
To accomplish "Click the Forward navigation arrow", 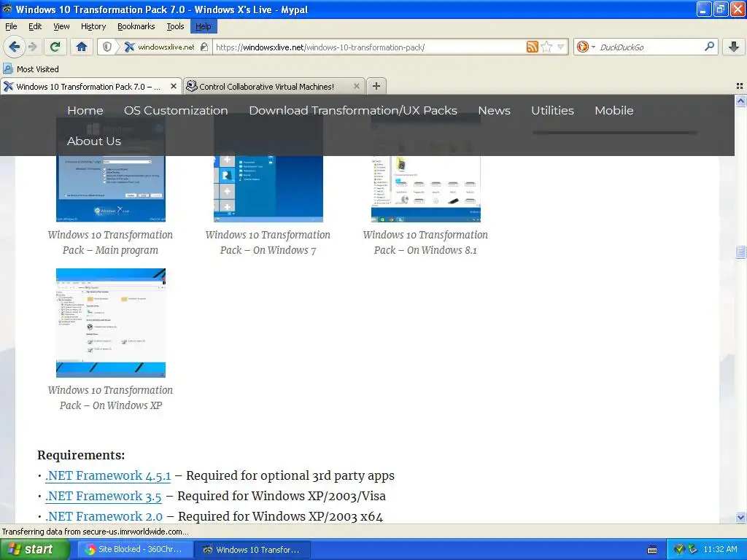I will (x=32, y=47).
